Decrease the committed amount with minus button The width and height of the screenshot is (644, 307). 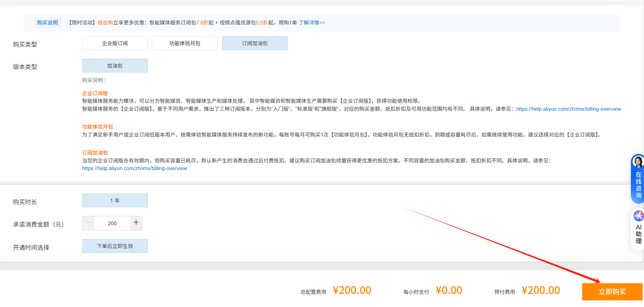[x=88, y=223]
